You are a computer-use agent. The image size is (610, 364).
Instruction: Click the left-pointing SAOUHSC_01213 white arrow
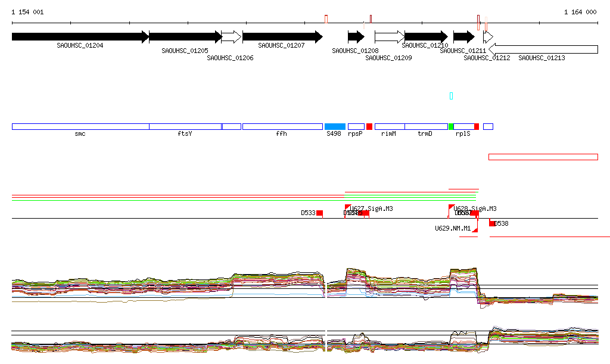(x=543, y=49)
